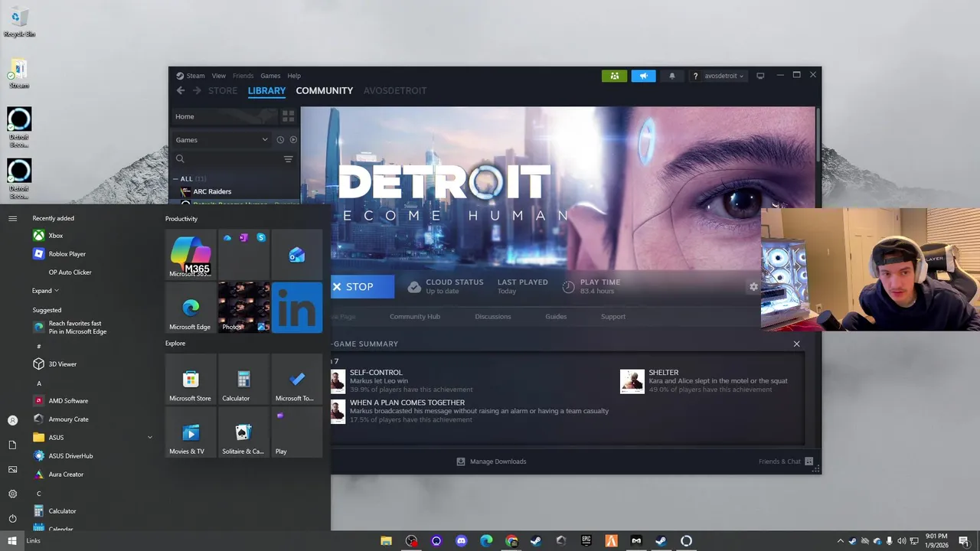Open Settings gear in Start sidebar
The width and height of the screenshot is (980, 551).
click(12, 494)
